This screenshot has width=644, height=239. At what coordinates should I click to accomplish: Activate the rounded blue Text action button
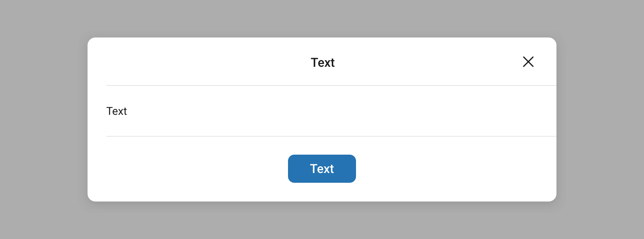[322, 169]
